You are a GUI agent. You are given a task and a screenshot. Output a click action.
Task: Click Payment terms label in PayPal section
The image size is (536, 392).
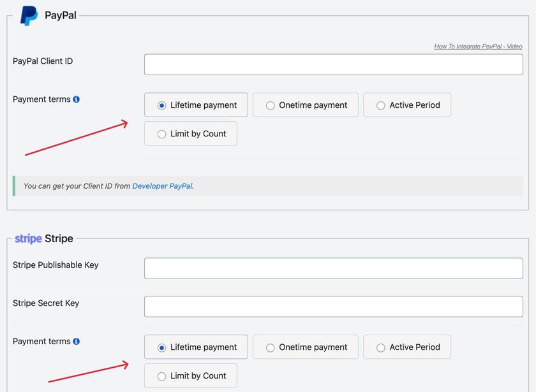(x=41, y=99)
